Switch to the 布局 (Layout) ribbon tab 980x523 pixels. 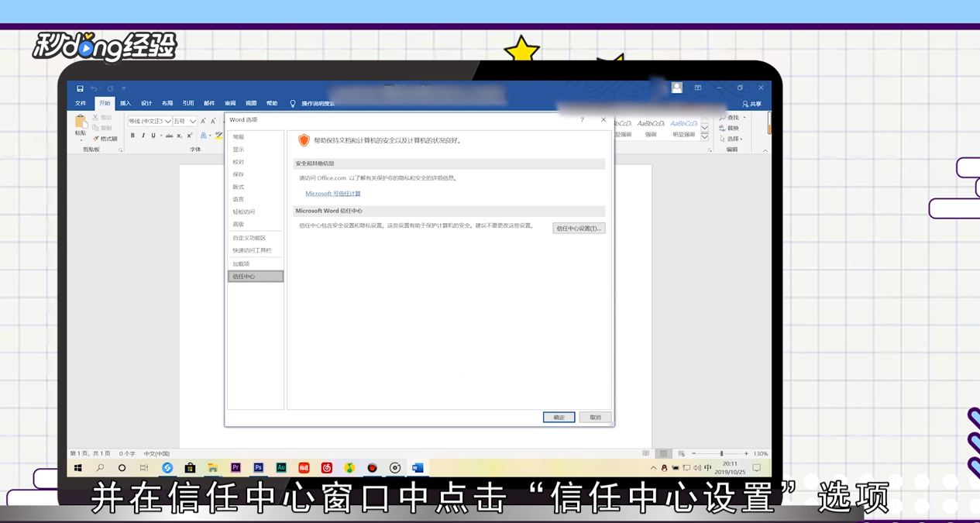pos(167,103)
